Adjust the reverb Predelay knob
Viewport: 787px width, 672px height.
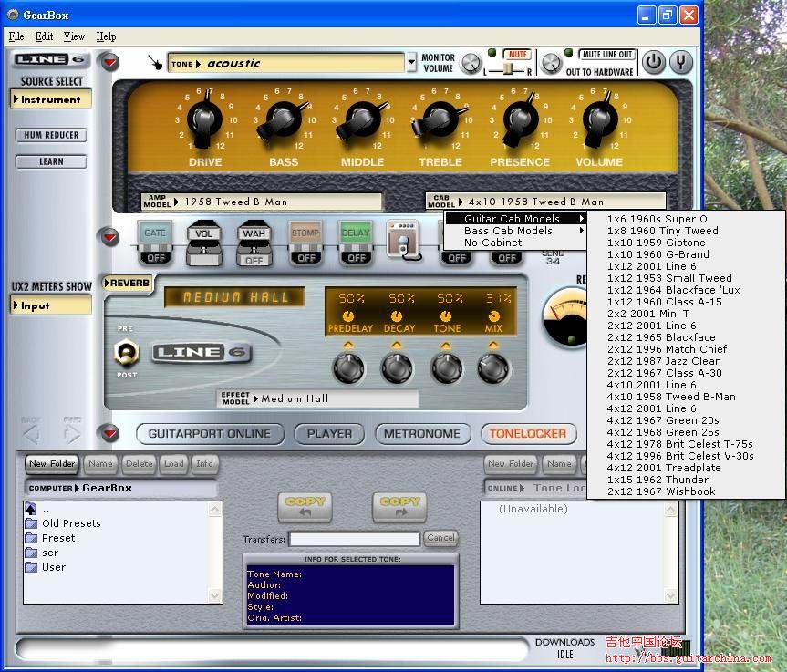click(349, 367)
